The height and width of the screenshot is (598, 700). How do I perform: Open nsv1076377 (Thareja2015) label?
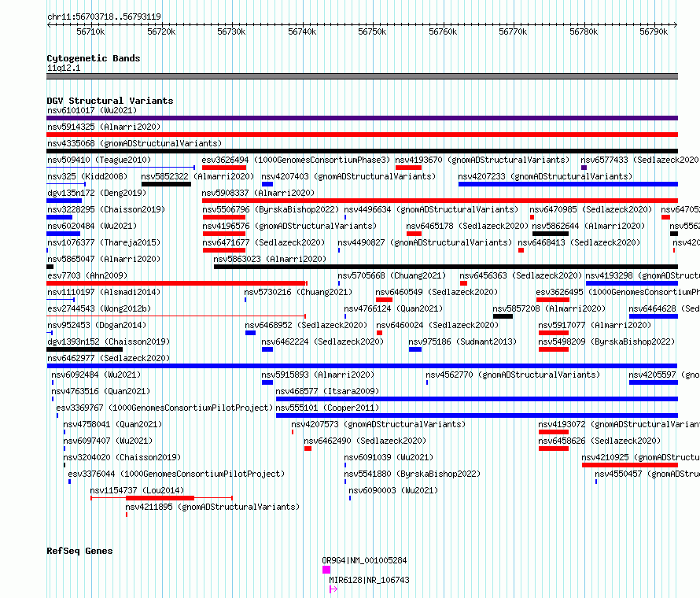[104, 242]
